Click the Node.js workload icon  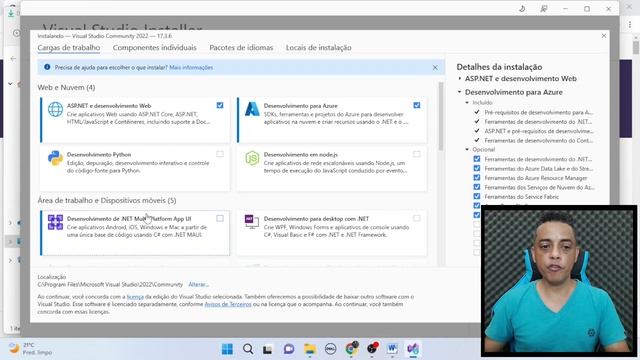(x=252, y=158)
